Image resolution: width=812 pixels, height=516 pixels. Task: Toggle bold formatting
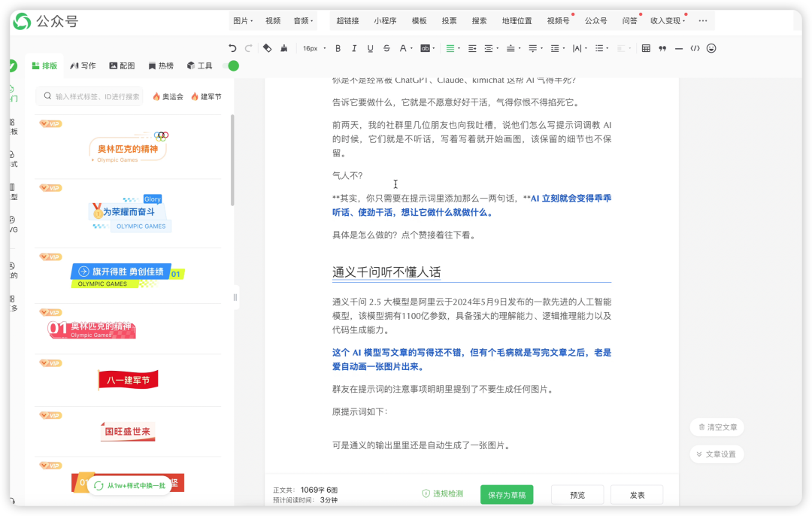coord(338,48)
